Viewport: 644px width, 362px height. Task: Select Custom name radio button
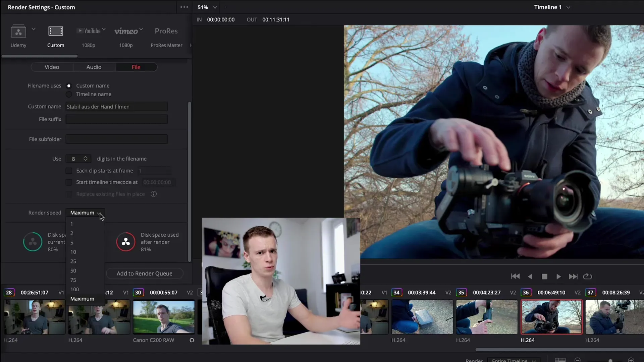(x=69, y=86)
